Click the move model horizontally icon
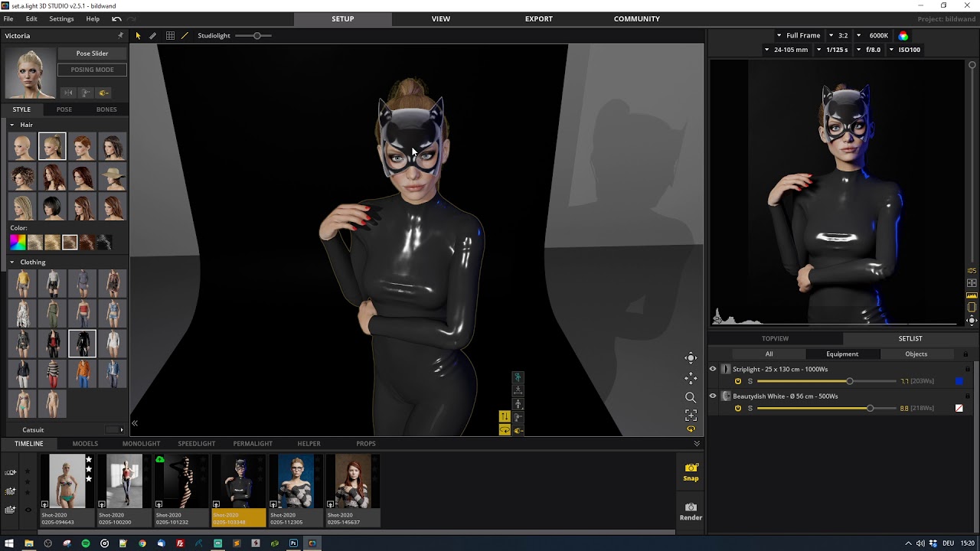This screenshot has width=980, height=551. 518,390
